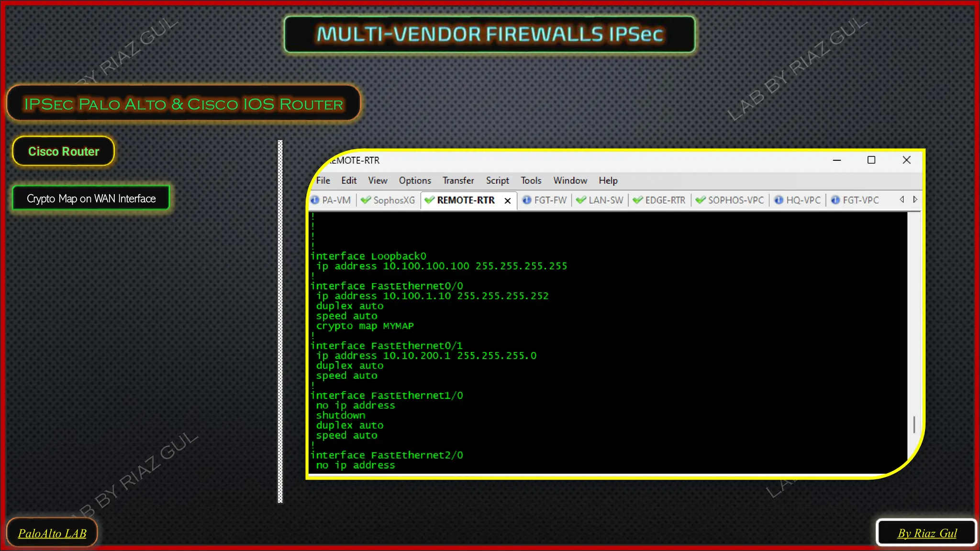Screen dimensions: 980x551
Task: Click the blue info icon on HQ-VPC tab
Action: (779, 200)
